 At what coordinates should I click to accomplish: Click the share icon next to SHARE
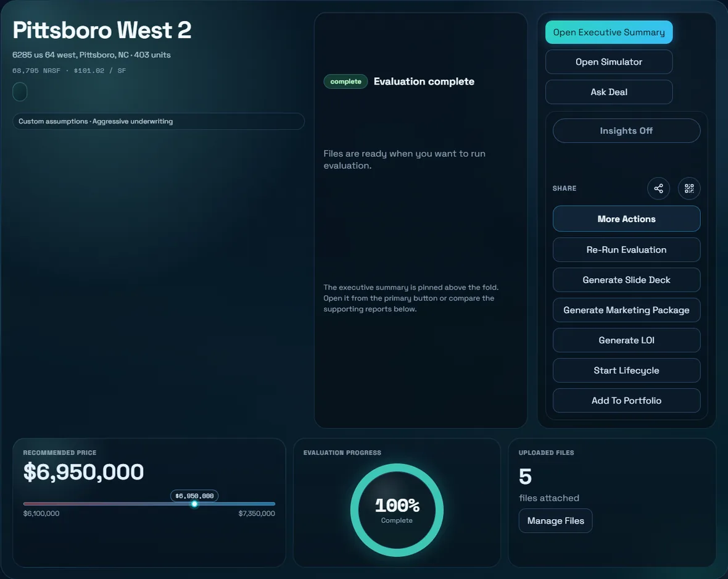658,188
